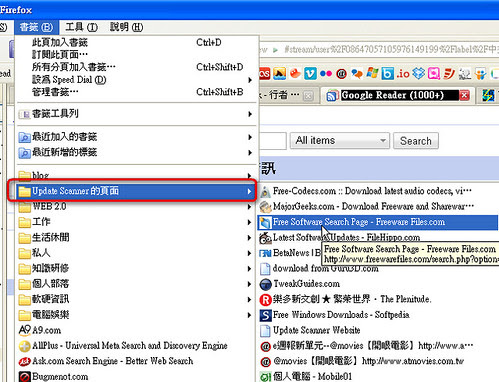499x382 pixels.
Task: Expand 設為 Speed Dial submenu
Action: pos(137,80)
